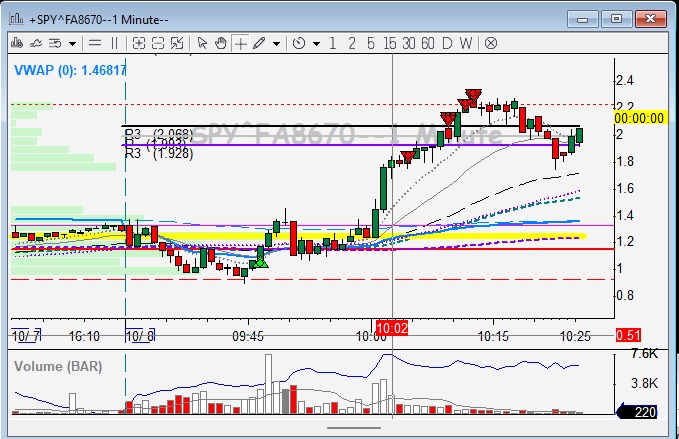679x439 pixels.
Task: Click the topmost red down-triangle sell marker
Action: 473,94
